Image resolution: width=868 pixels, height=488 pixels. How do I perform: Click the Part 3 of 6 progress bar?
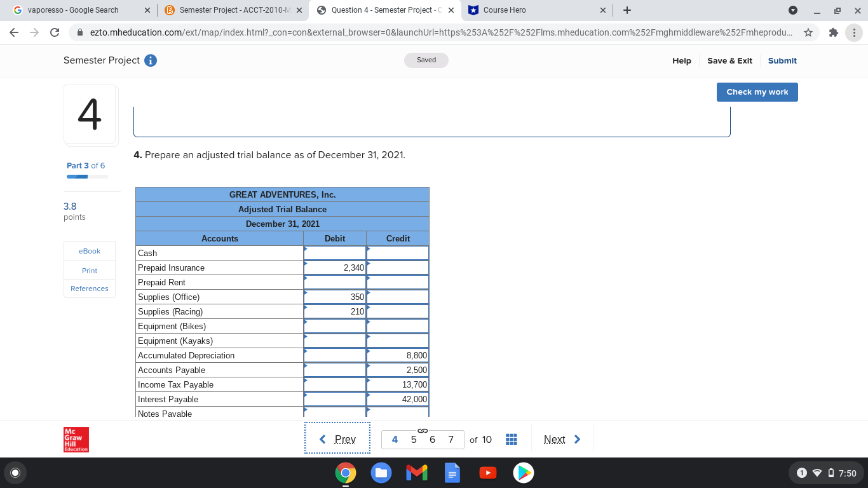pyautogui.click(x=88, y=177)
